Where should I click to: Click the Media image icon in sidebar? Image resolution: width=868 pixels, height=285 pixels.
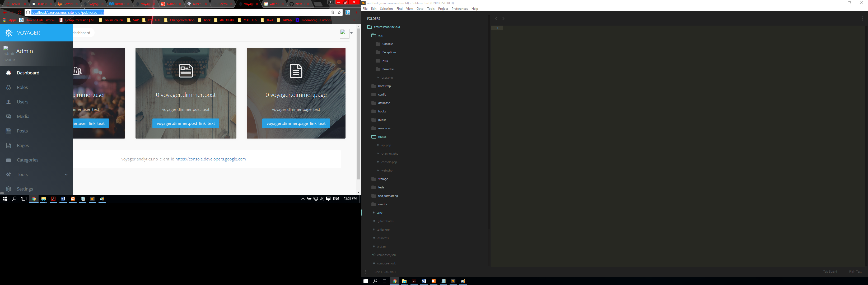[9, 116]
